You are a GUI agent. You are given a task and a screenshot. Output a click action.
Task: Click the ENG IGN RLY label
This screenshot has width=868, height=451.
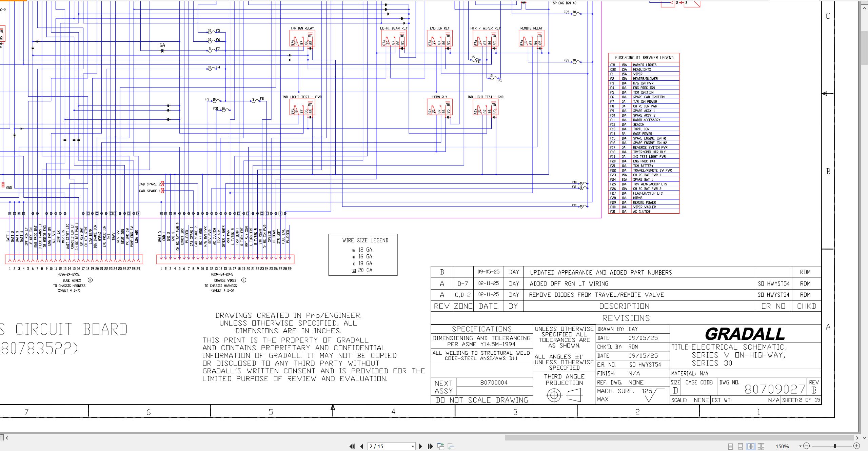click(x=439, y=28)
